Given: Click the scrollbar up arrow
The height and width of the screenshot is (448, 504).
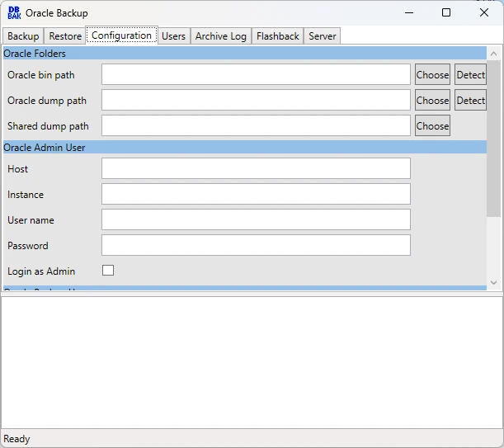Looking at the screenshot, I should [x=493, y=54].
